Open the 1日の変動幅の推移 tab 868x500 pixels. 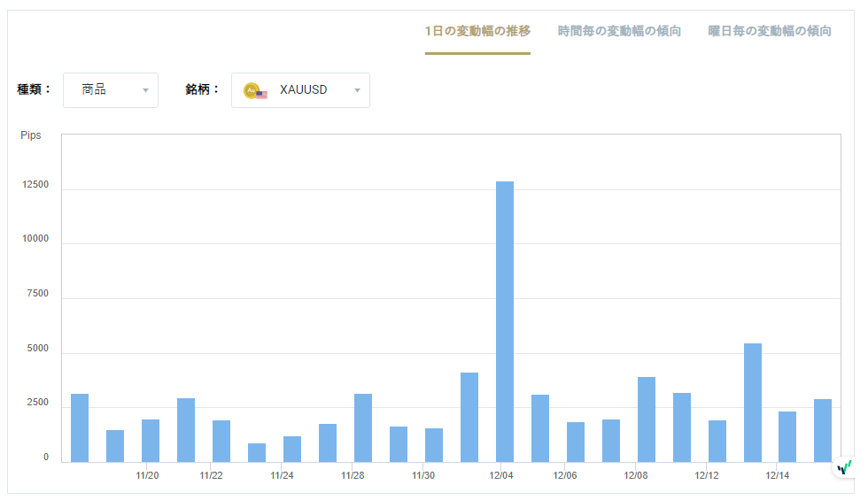coord(477,31)
